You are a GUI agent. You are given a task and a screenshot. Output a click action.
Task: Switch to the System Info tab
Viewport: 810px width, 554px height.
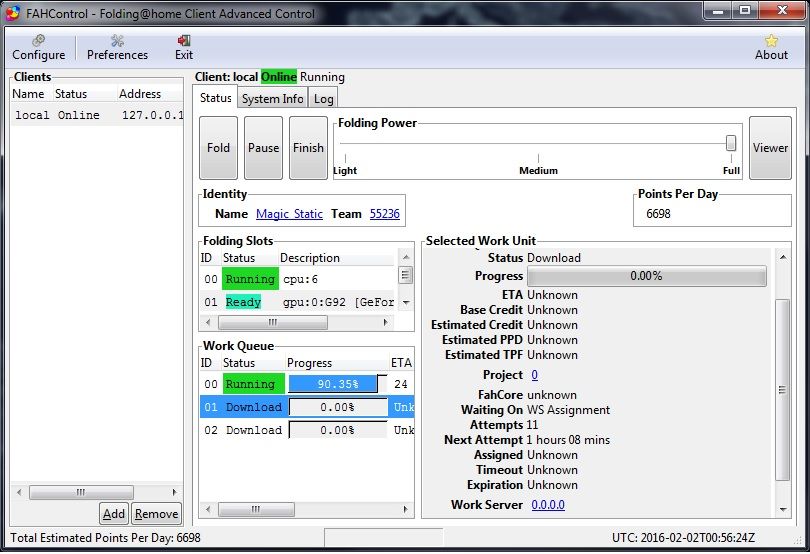point(272,99)
